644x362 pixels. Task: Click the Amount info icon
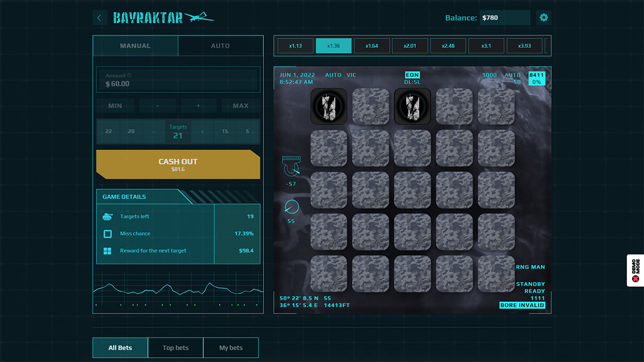(129, 75)
